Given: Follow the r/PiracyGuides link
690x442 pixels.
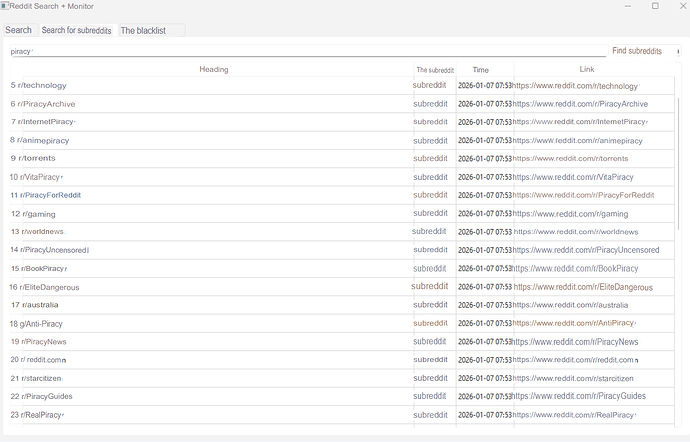Looking at the screenshot, I should (x=579, y=396).
